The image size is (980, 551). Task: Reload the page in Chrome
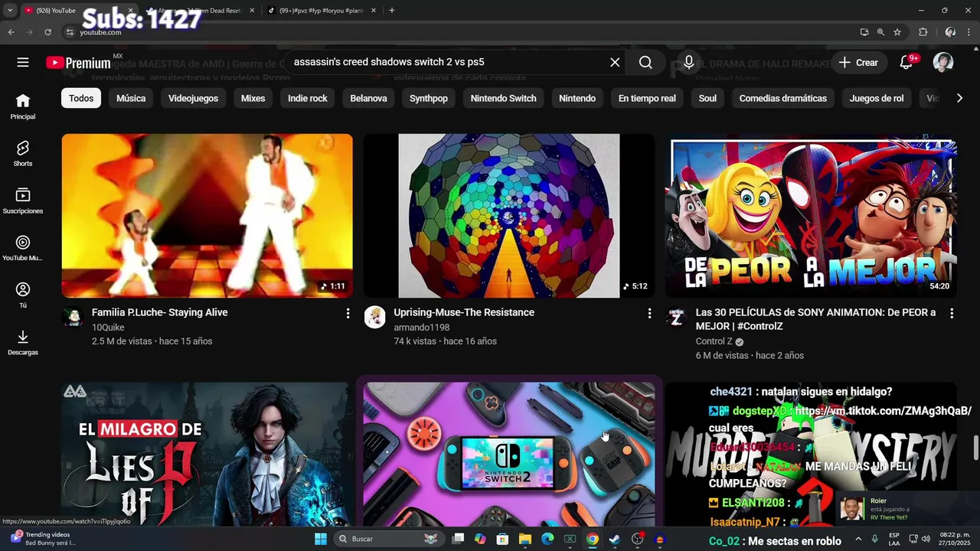tap(47, 32)
